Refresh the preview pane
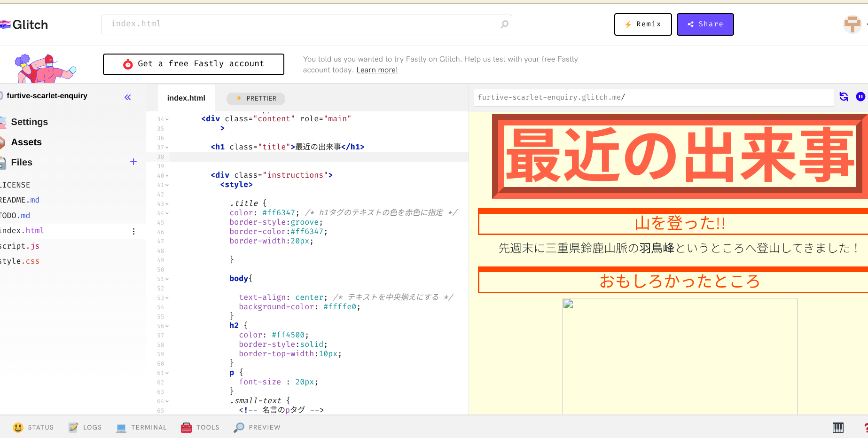The width and height of the screenshot is (868, 438). tap(844, 97)
